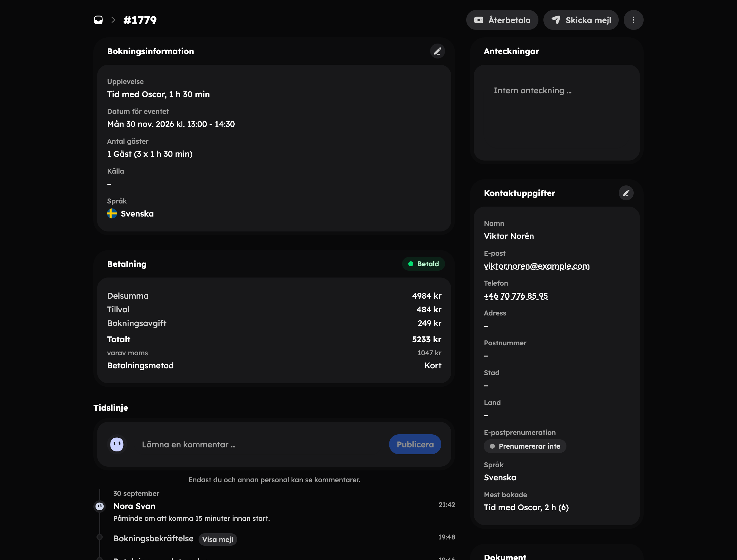Click the Intern anteckning text field
737x560 pixels.
click(x=556, y=113)
